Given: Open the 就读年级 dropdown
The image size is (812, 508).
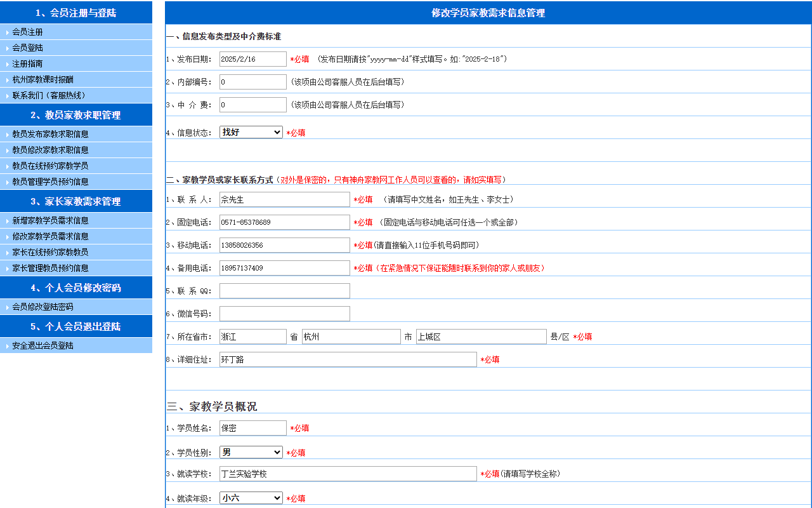Looking at the screenshot, I should pos(251,498).
